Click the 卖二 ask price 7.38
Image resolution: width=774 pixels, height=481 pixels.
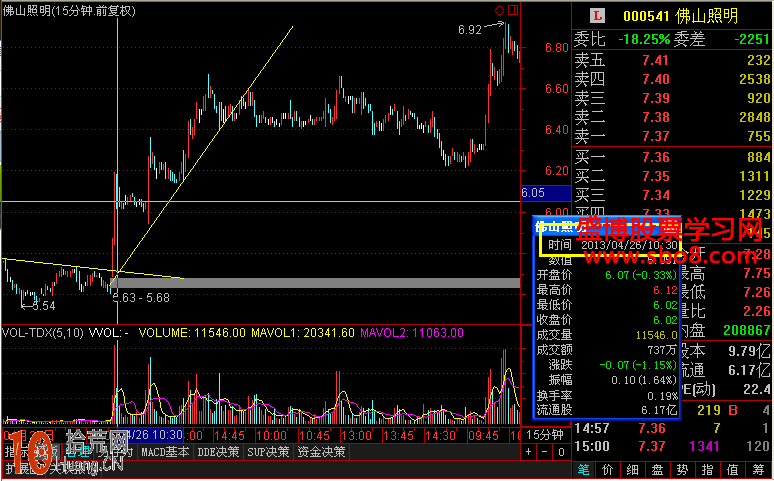pyautogui.click(x=656, y=117)
